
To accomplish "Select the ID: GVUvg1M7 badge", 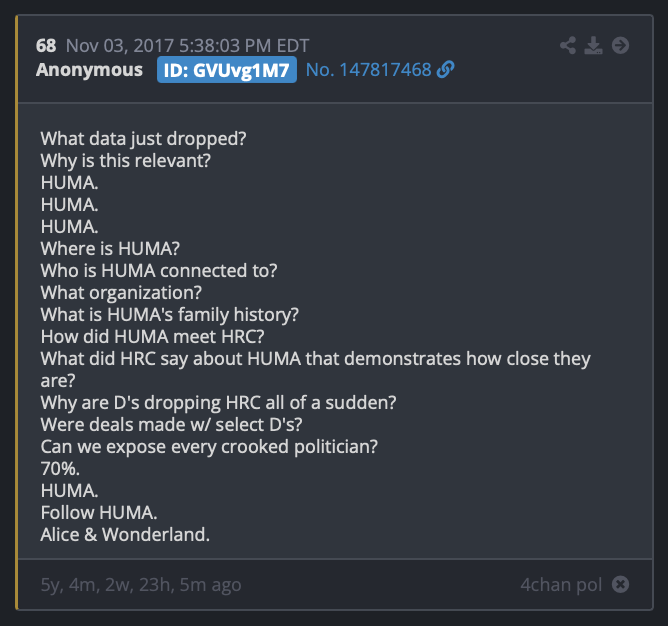I will coord(227,70).
